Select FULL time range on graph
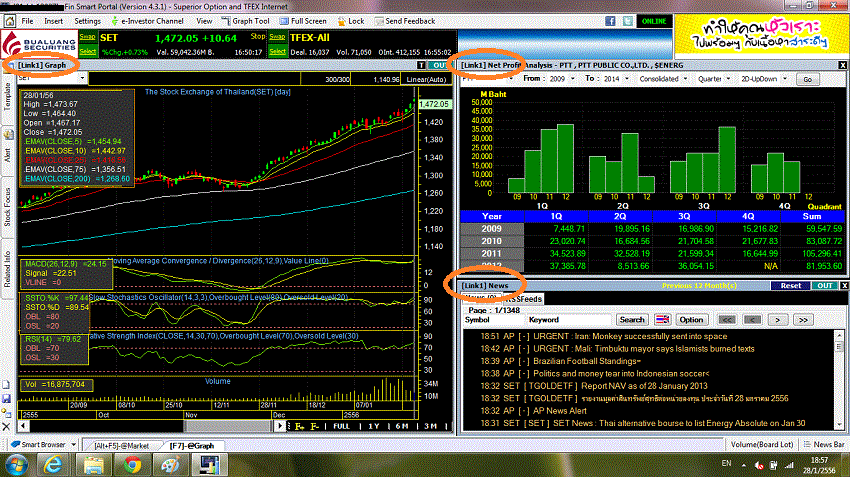This screenshot has width=850, height=477. click(x=342, y=427)
